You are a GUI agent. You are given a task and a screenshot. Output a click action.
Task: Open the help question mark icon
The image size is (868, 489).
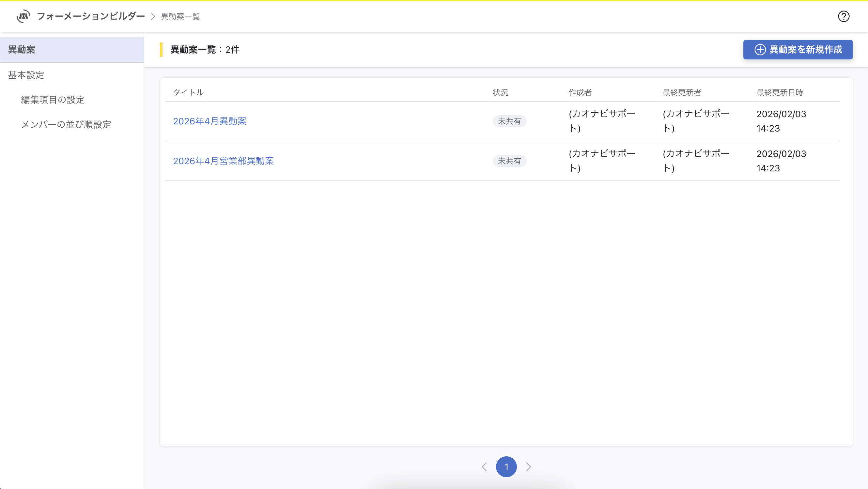(844, 16)
